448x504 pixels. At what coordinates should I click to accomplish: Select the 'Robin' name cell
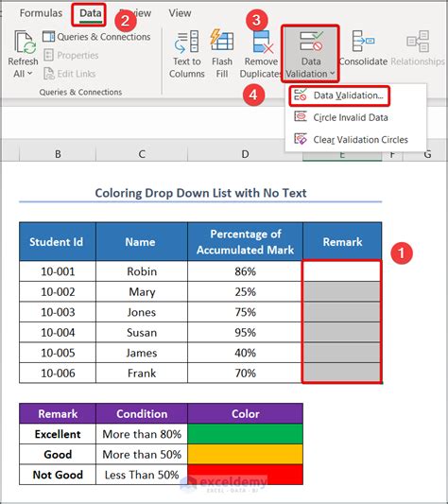pos(142,271)
